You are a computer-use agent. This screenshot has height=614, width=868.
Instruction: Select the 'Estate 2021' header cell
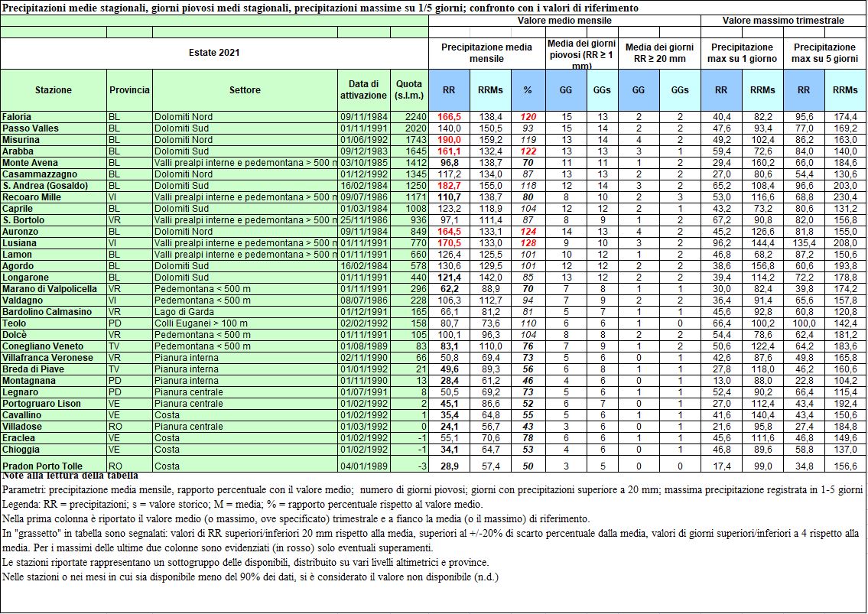[x=214, y=53]
